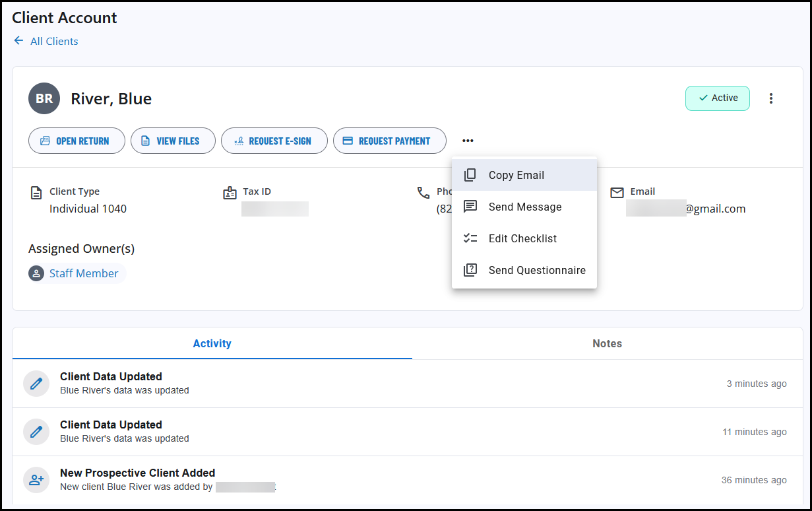
Task: Click the Edit Checklist list icon
Action: [470, 238]
